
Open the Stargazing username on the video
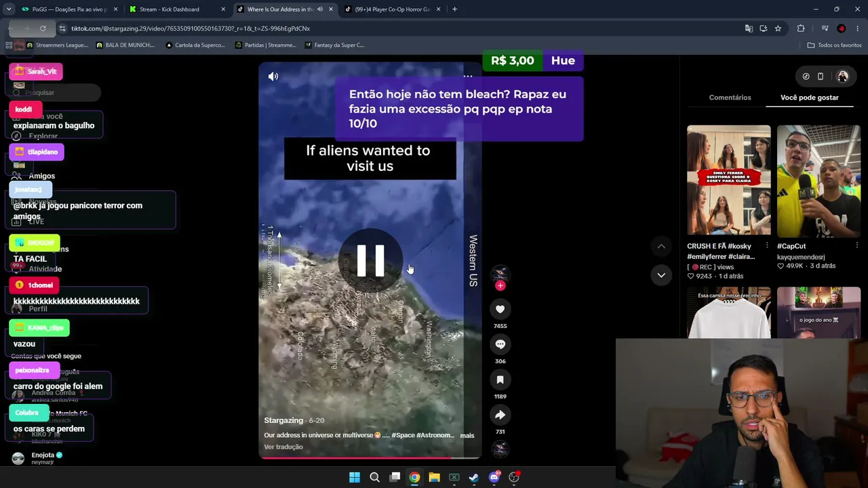(x=283, y=421)
